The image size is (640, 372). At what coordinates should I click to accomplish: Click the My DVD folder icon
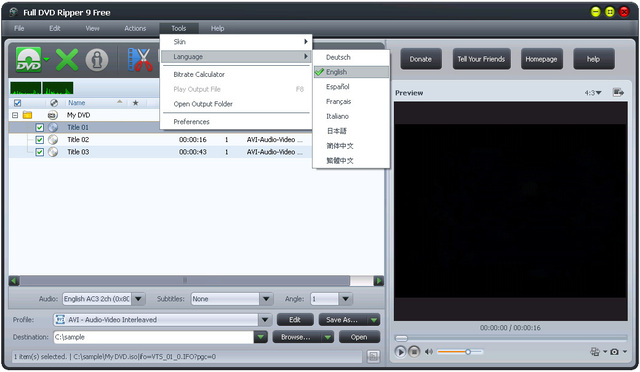(x=27, y=115)
